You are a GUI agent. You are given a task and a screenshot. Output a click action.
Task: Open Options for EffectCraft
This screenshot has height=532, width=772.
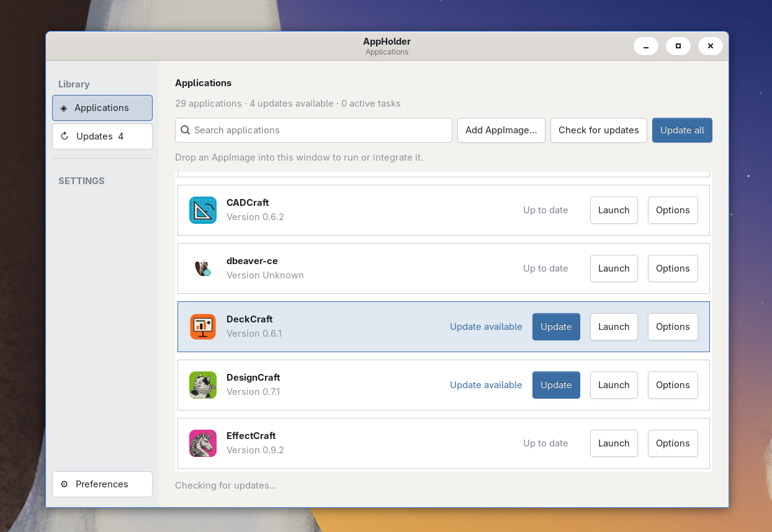673,443
